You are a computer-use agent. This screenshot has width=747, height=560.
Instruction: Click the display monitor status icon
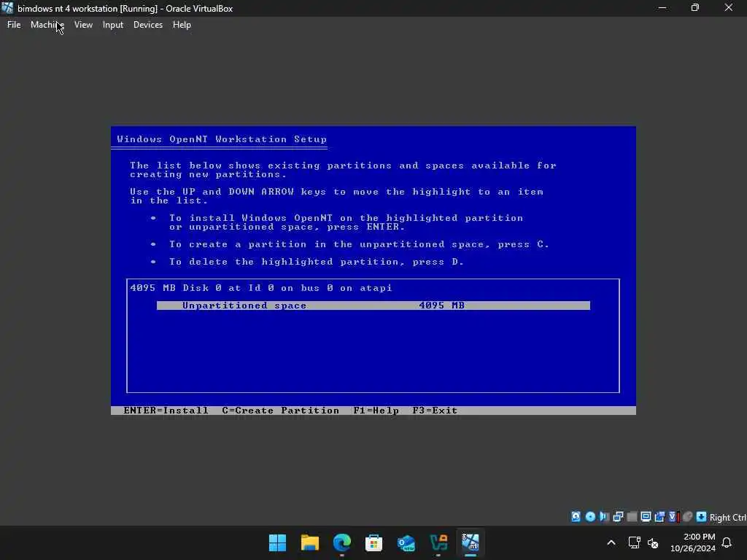[x=646, y=517]
